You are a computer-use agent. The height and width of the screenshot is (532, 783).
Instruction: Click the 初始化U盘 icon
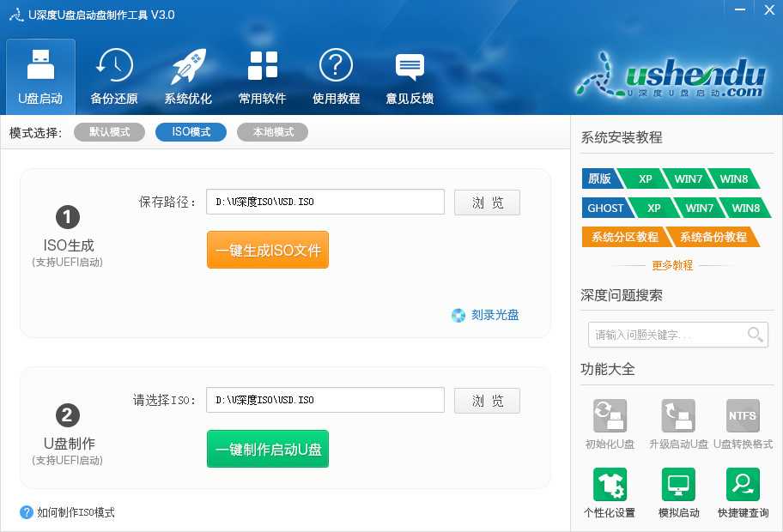(610, 415)
